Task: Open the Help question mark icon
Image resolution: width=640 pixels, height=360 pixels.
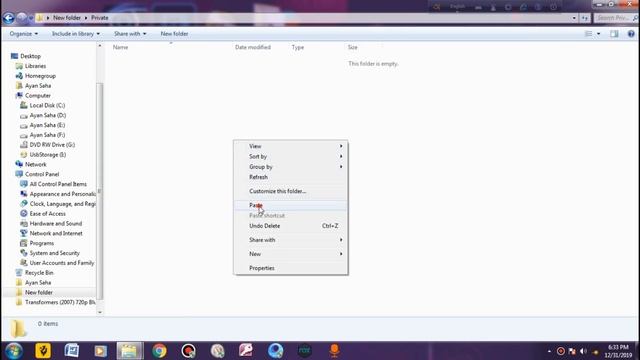Action: pos(631,34)
